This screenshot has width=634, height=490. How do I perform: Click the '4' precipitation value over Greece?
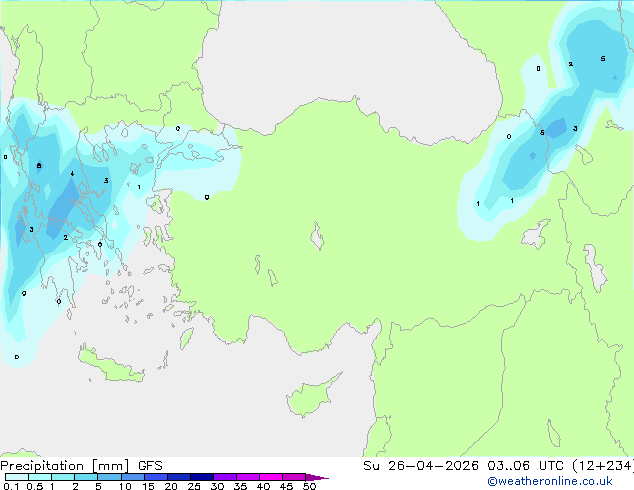pyautogui.click(x=72, y=173)
